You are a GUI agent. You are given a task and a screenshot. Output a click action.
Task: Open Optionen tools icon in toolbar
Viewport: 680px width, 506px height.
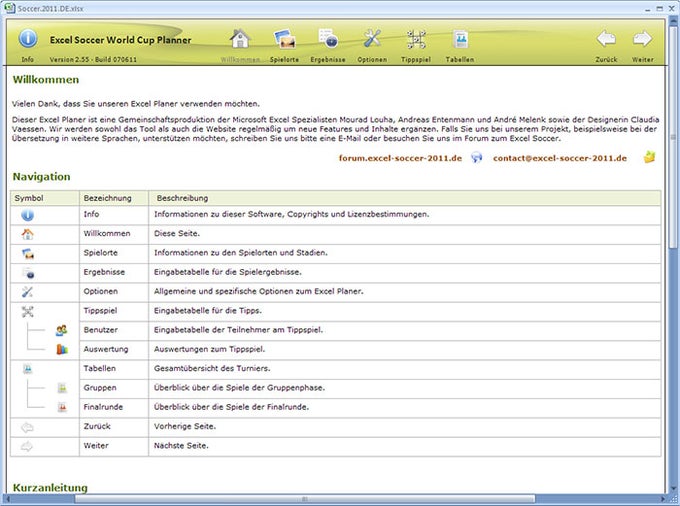pos(372,39)
